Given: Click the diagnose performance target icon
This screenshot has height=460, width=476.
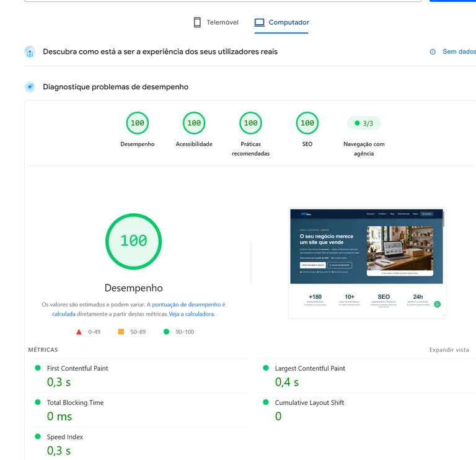Looking at the screenshot, I should [30, 87].
